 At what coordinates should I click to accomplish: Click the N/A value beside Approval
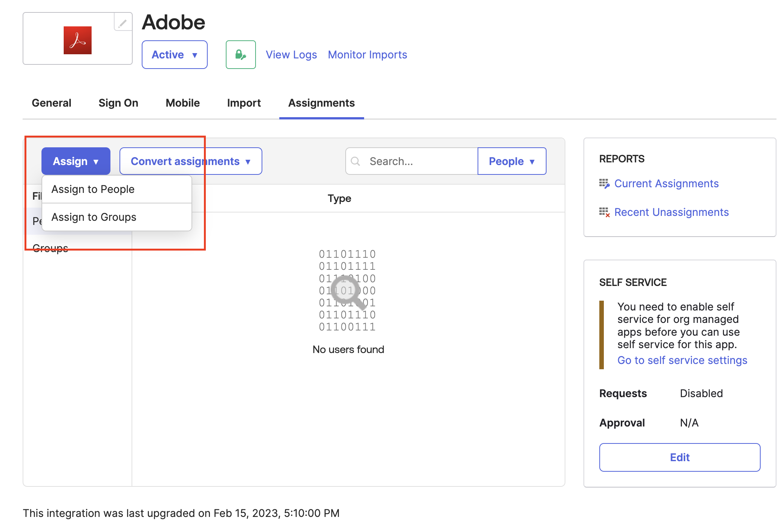coord(689,423)
